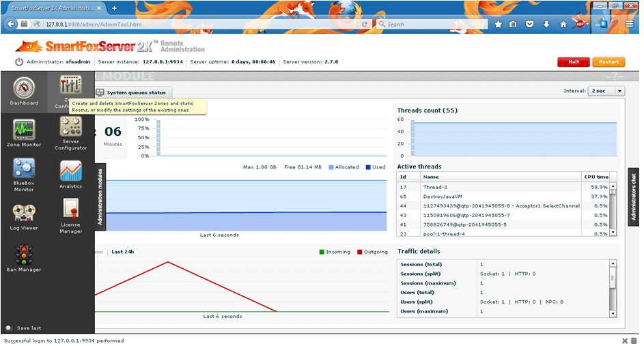Sort threads by Name column header

pos(501,177)
